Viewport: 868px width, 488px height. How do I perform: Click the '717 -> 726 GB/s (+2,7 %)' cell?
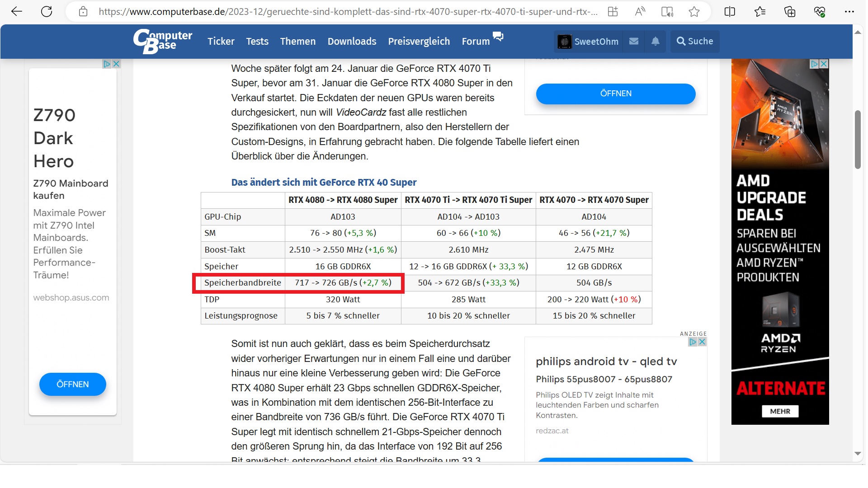click(x=343, y=283)
